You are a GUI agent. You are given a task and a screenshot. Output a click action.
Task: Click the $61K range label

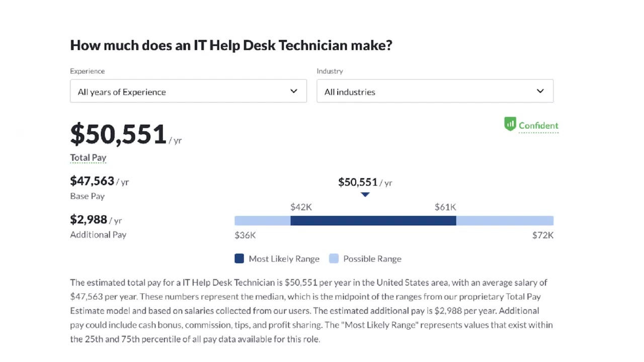[445, 207]
